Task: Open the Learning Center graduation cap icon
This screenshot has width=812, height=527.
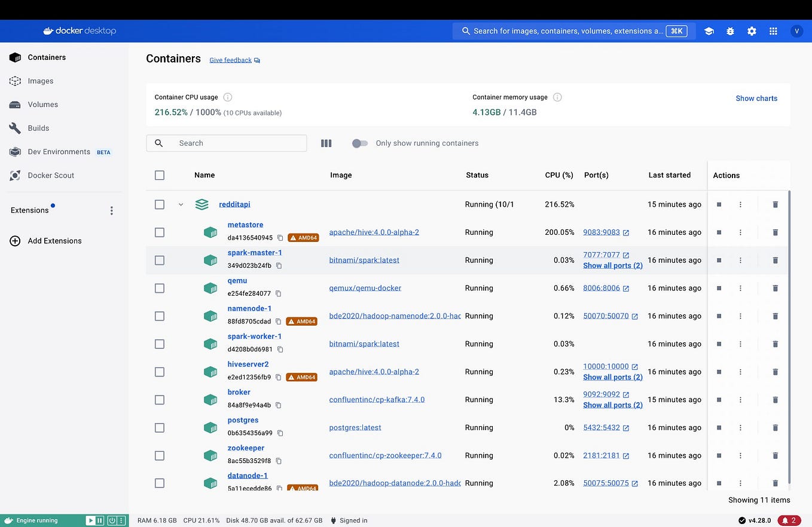Action: click(709, 30)
